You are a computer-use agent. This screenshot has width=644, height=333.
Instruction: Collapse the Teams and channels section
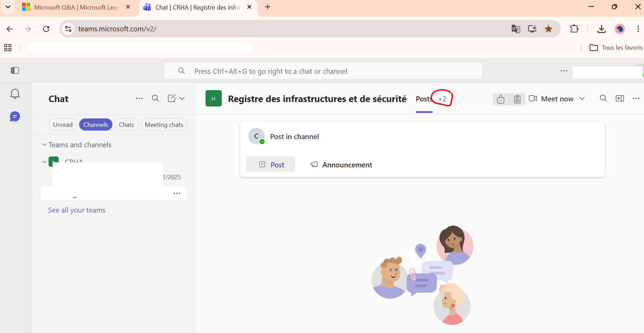[44, 145]
